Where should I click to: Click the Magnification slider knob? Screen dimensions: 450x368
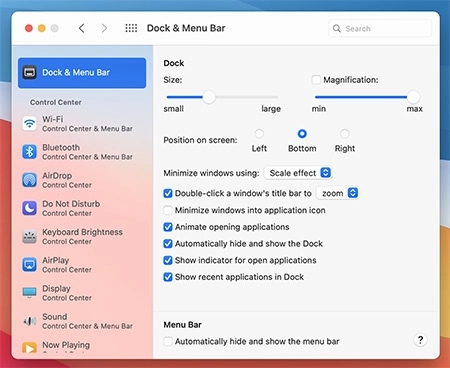[x=413, y=97]
